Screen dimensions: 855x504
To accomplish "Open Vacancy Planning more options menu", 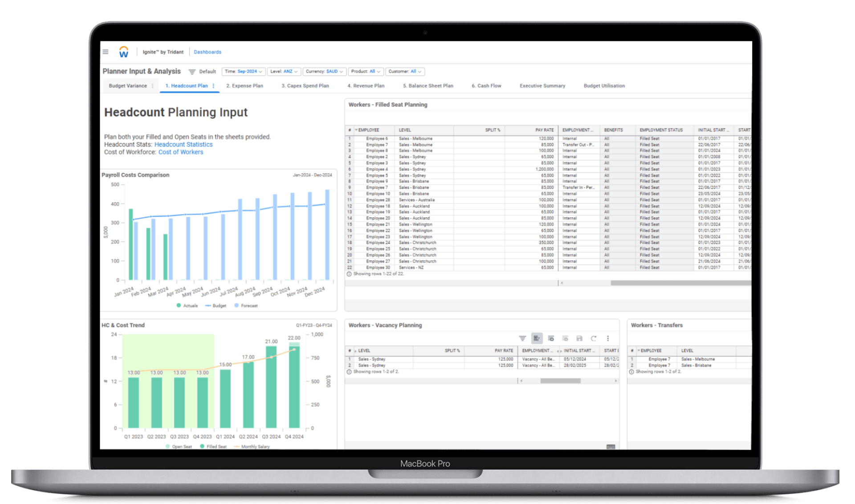I will tap(608, 338).
